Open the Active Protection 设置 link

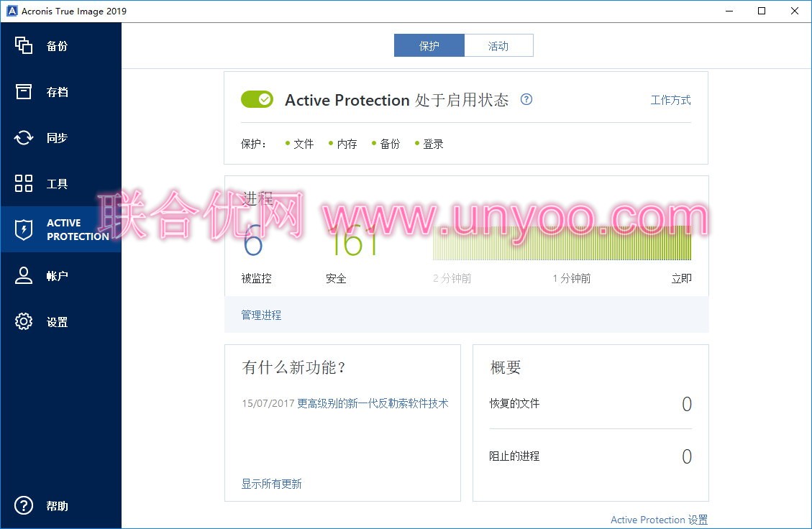pos(659,520)
